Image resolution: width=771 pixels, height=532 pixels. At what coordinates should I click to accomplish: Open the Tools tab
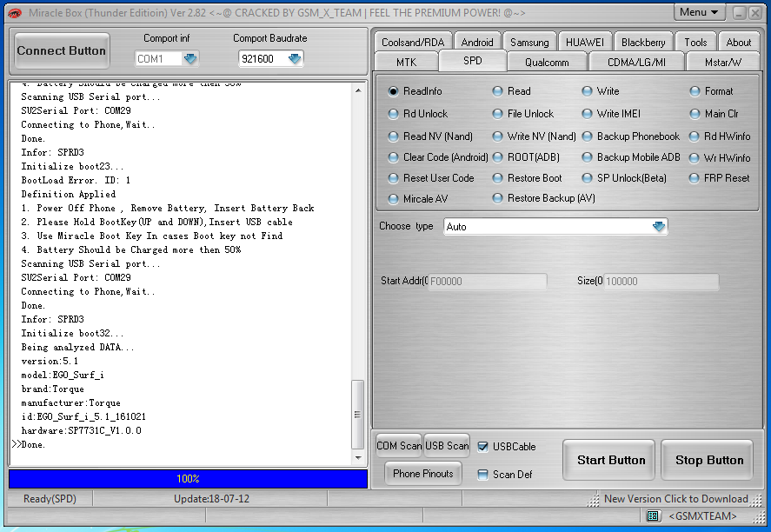point(695,43)
